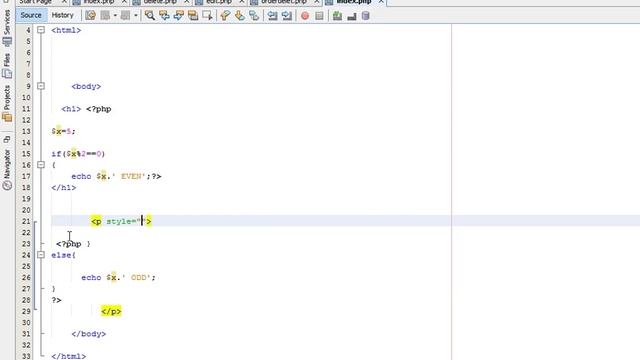Click the Comment toolbar icon
Viewport: 640px width, 360px height.
coord(337,16)
